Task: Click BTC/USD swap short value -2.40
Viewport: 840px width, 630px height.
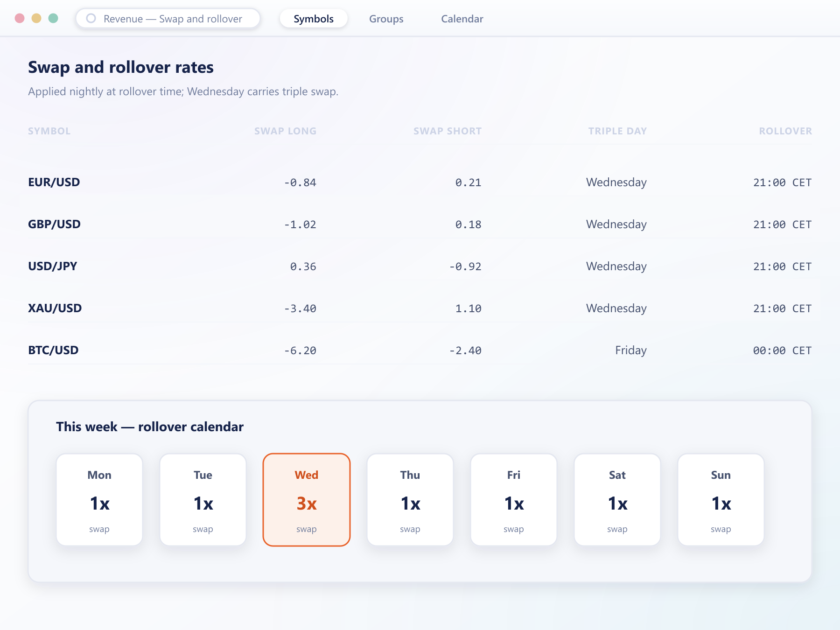Action: [x=465, y=350]
